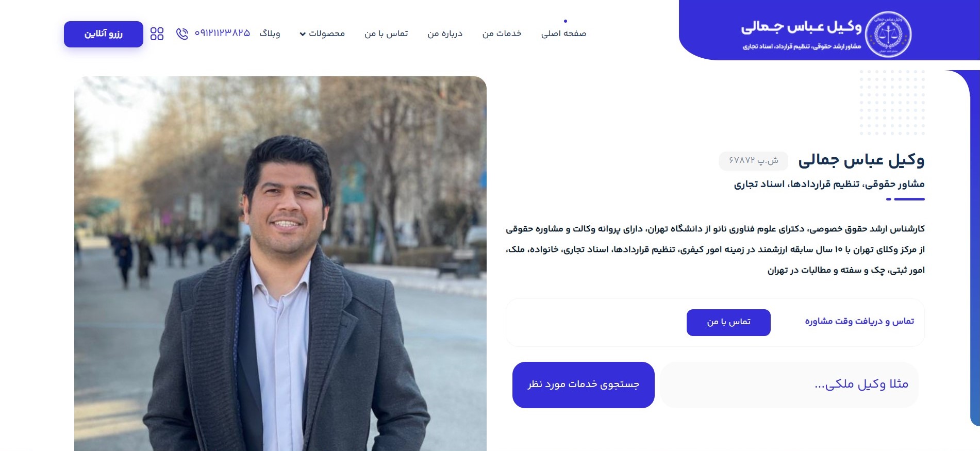Click the تماس و دریافت وقت مشاوره text
The height and width of the screenshot is (451, 980).
click(859, 322)
